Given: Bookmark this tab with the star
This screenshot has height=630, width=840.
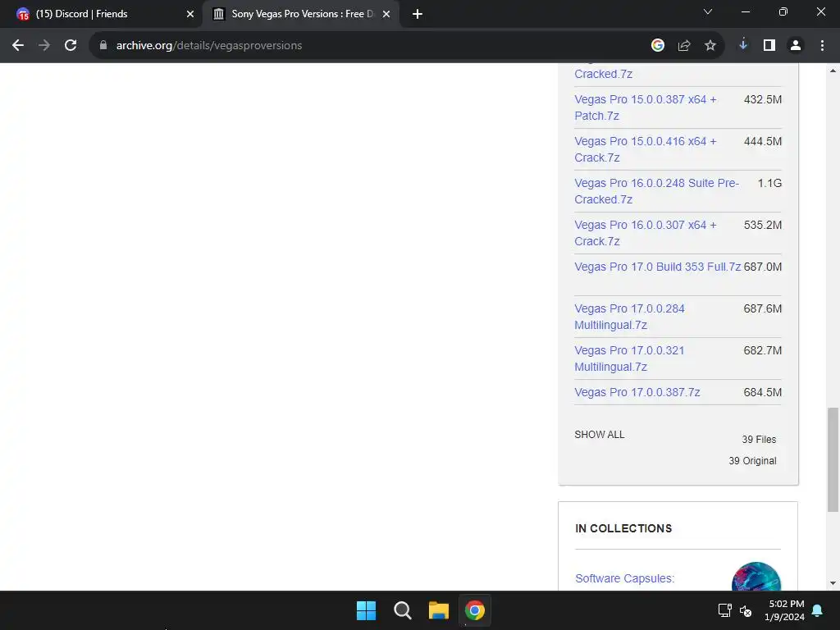Looking at the screenshot, I should [x=710, y=46].
